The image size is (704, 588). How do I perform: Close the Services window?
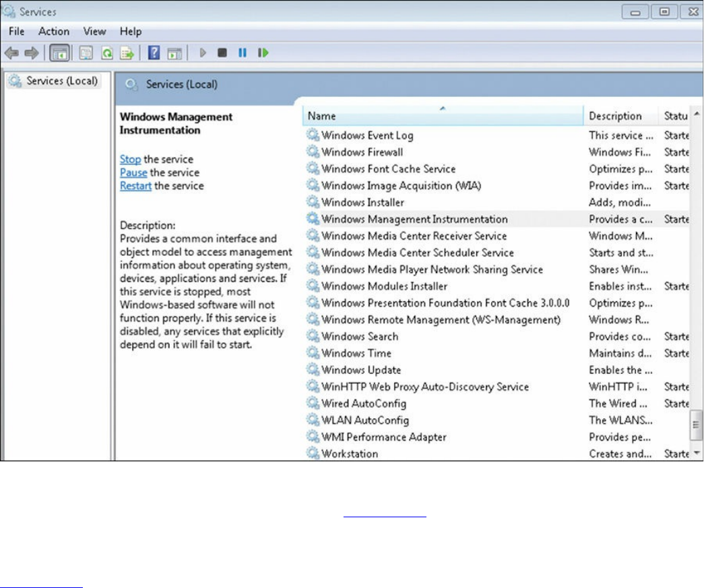693,11
